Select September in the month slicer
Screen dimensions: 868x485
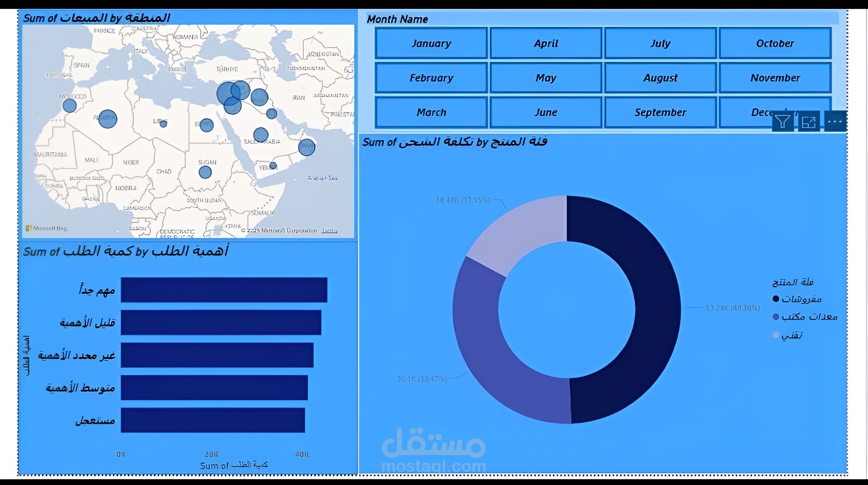coord(660,112)
